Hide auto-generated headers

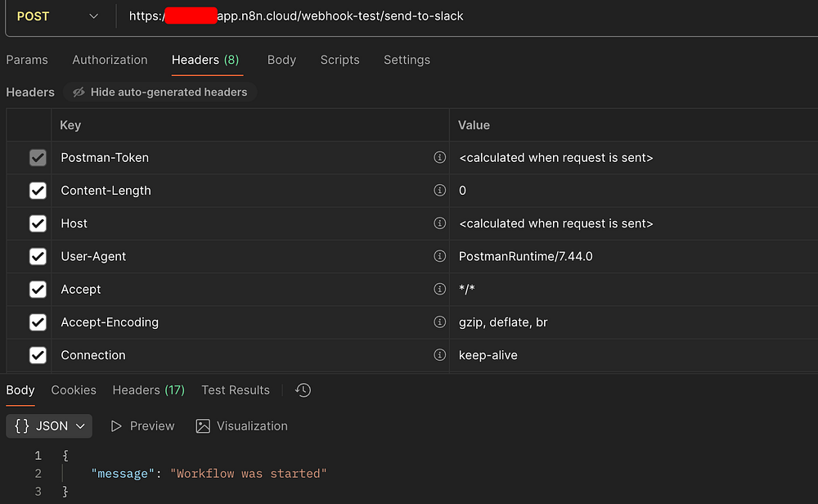tap(160, 92)
